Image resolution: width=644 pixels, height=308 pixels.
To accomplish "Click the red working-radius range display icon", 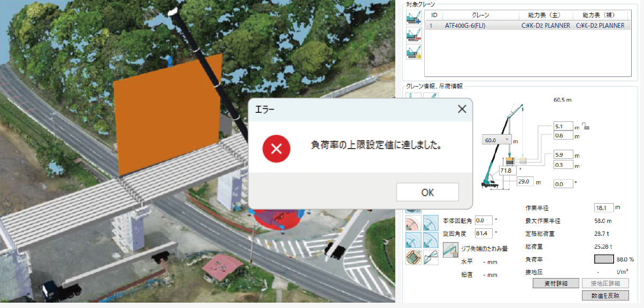I will point(413,222).
